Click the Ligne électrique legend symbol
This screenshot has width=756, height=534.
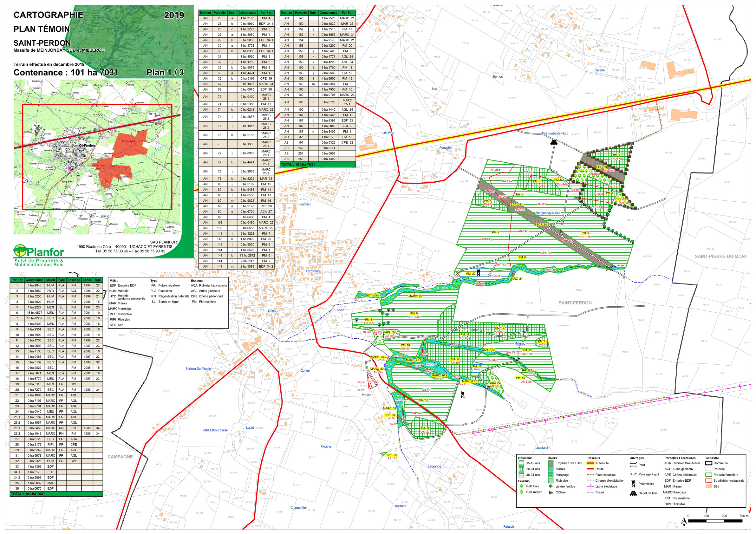pyautogui.click(x=590, y=486)
